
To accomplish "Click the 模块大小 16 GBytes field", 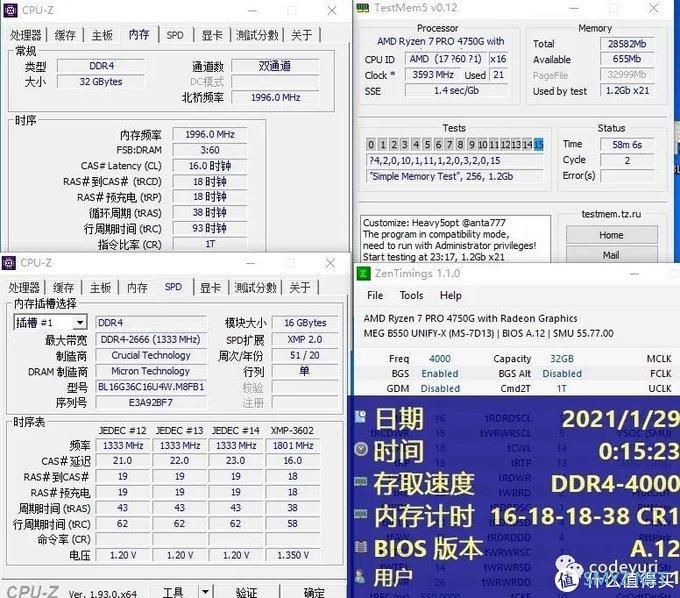I will point(305,323).
